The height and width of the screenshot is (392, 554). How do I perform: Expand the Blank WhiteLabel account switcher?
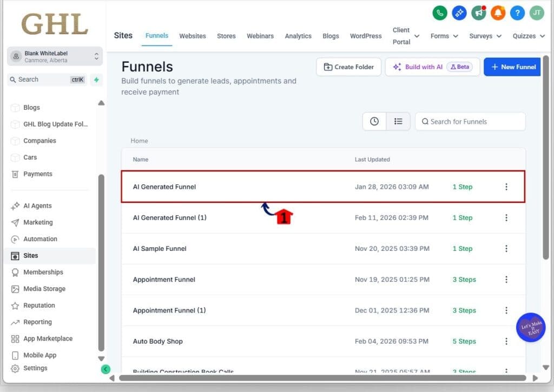55,56
